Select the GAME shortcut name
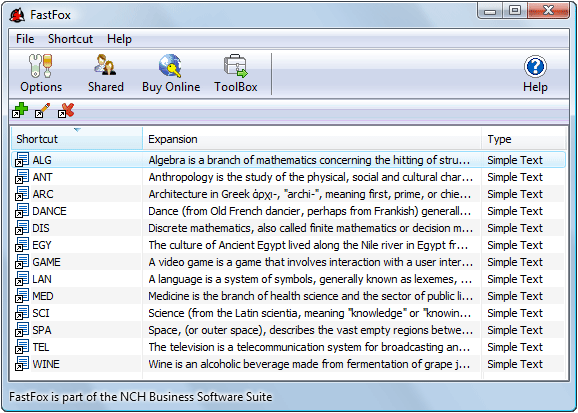The width and height of the screenshot is (578, 413). 46,262
